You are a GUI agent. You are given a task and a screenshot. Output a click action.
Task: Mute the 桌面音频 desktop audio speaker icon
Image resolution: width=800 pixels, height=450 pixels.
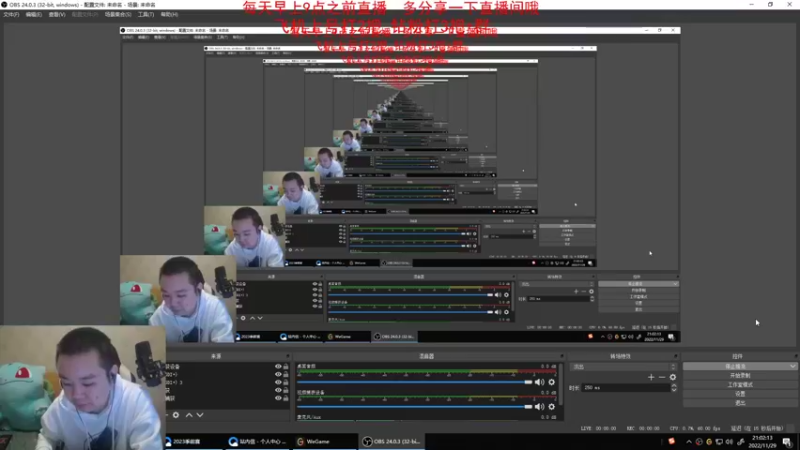[539, 382]
